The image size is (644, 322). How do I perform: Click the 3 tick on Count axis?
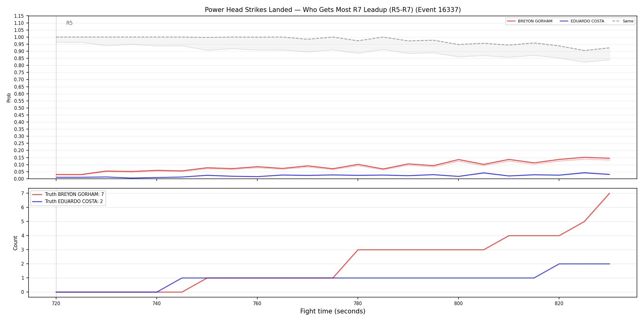point(23,250)
